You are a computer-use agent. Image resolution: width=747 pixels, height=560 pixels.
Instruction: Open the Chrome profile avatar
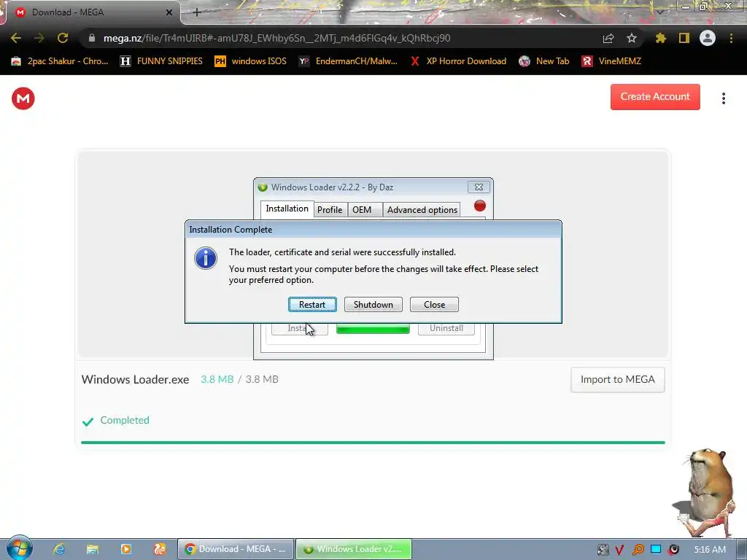(x=708, y=38)
